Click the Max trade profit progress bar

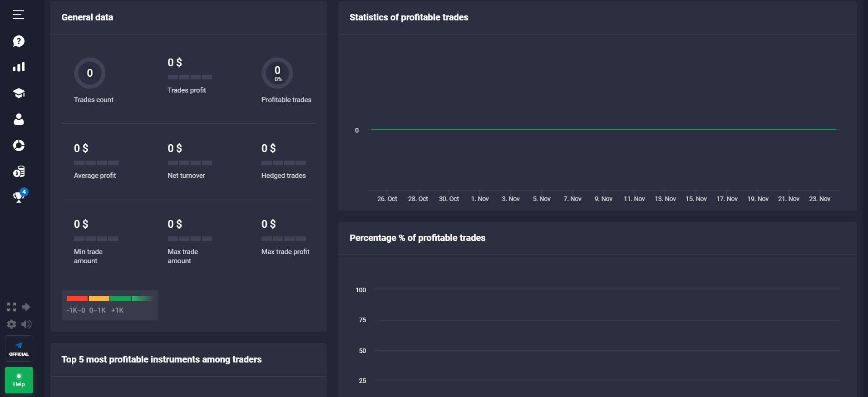click(284, 239)
